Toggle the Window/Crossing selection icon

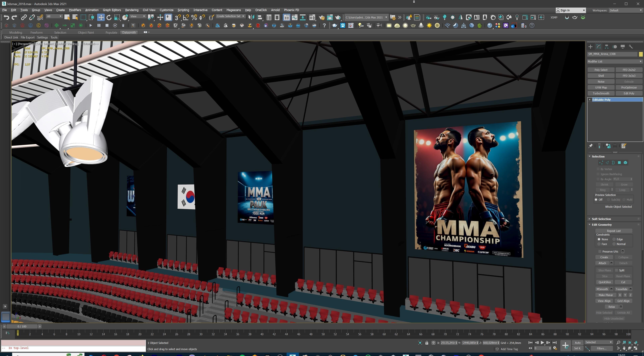click(92, 17)
